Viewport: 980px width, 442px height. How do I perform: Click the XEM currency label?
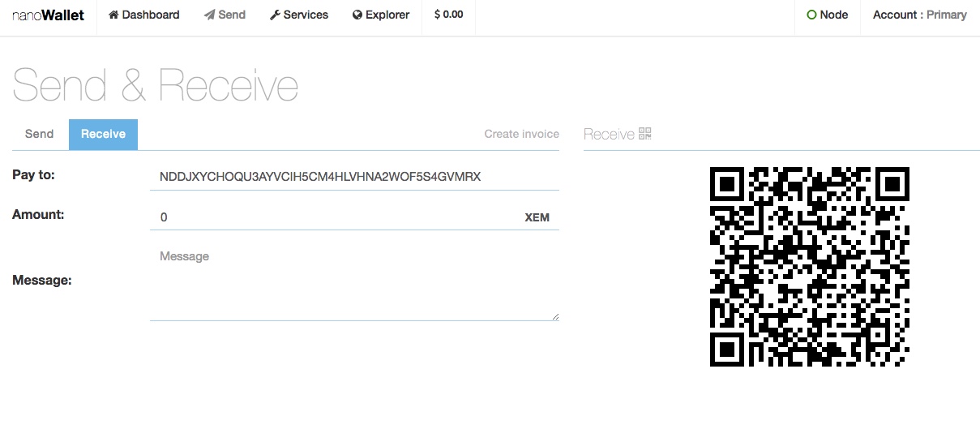(537, 217)
